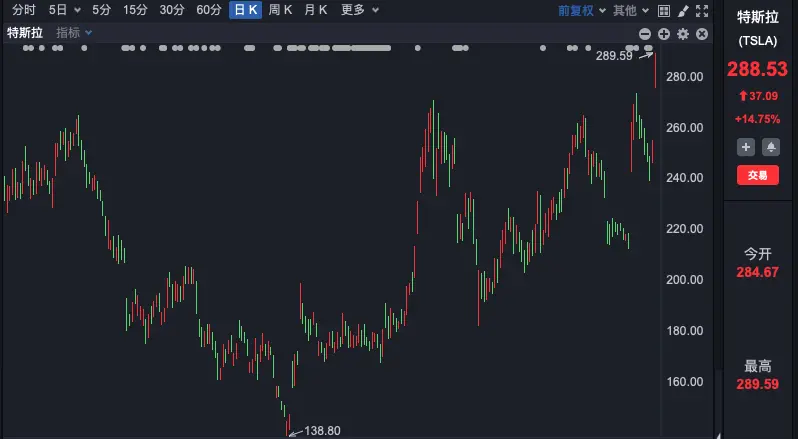Screen dimensions: 798x439
Task: Add TSLA to watchlist with plus
Action: (746, 147)
